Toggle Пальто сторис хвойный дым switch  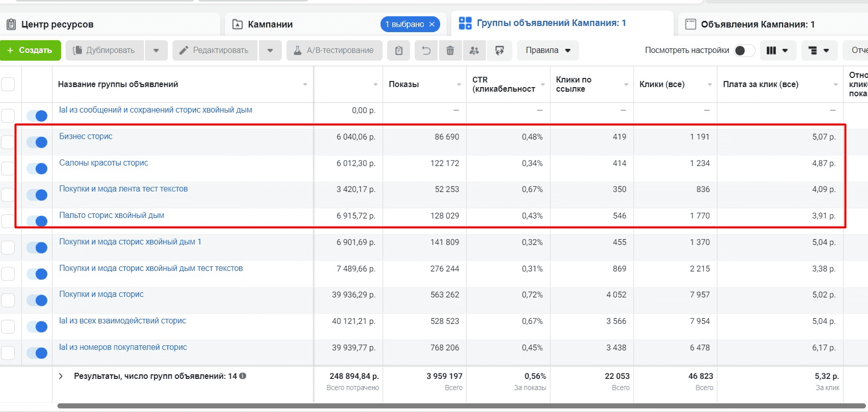pyautogui.click(x=37, y=221)
